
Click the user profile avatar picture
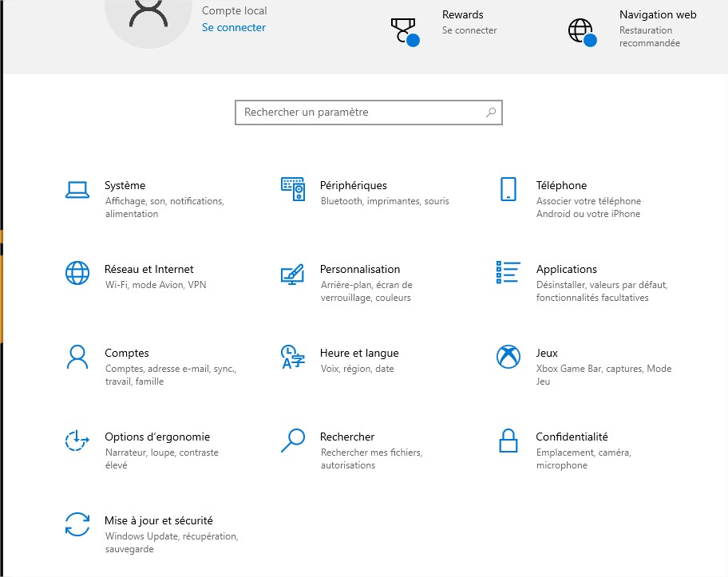pyautogui.click(x=148, y=16)
